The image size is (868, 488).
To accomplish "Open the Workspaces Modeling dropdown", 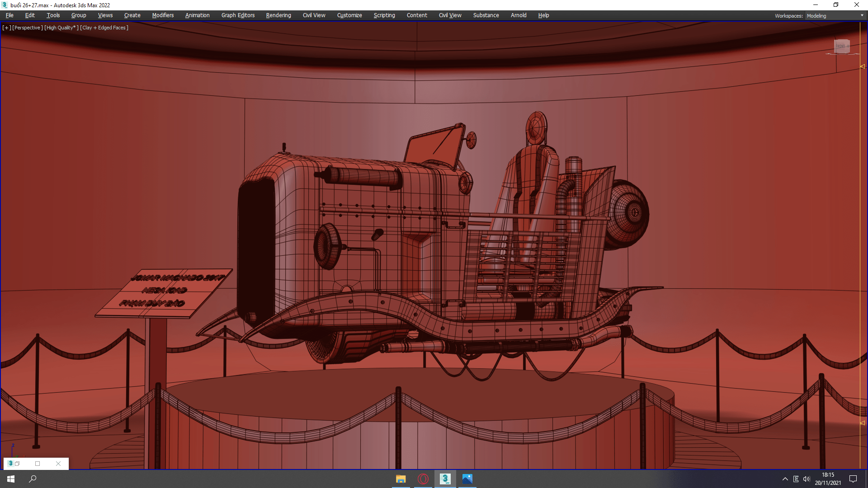I will 835,16.
